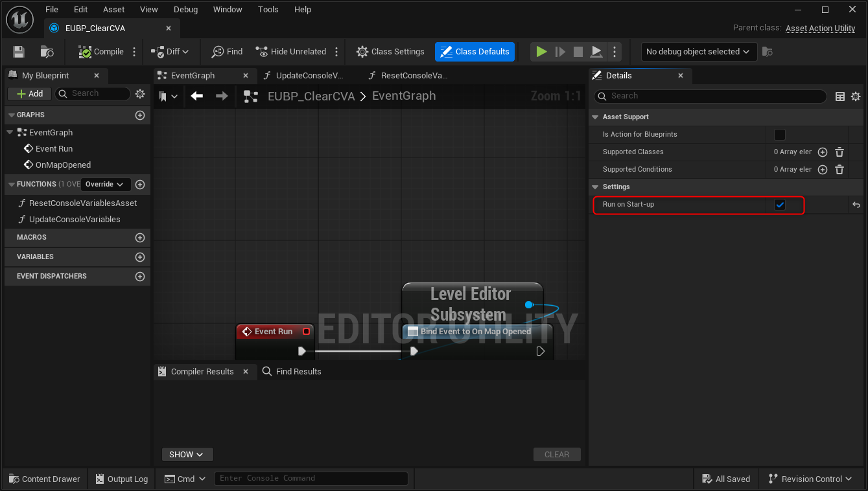Enable Is Action for Blueprints checkbox
The width and height of the screenshot is (868, 491).
pyautogui.click(x=780, y=135)
